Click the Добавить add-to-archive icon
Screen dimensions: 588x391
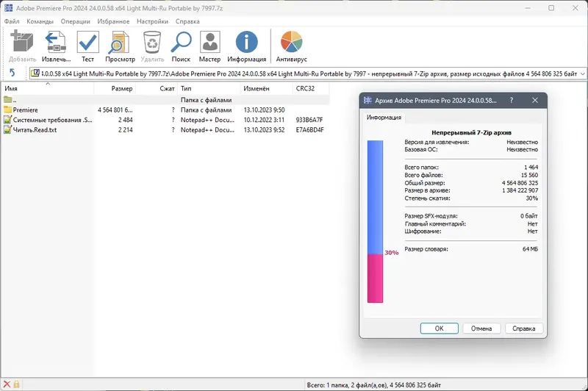point(22,42)
